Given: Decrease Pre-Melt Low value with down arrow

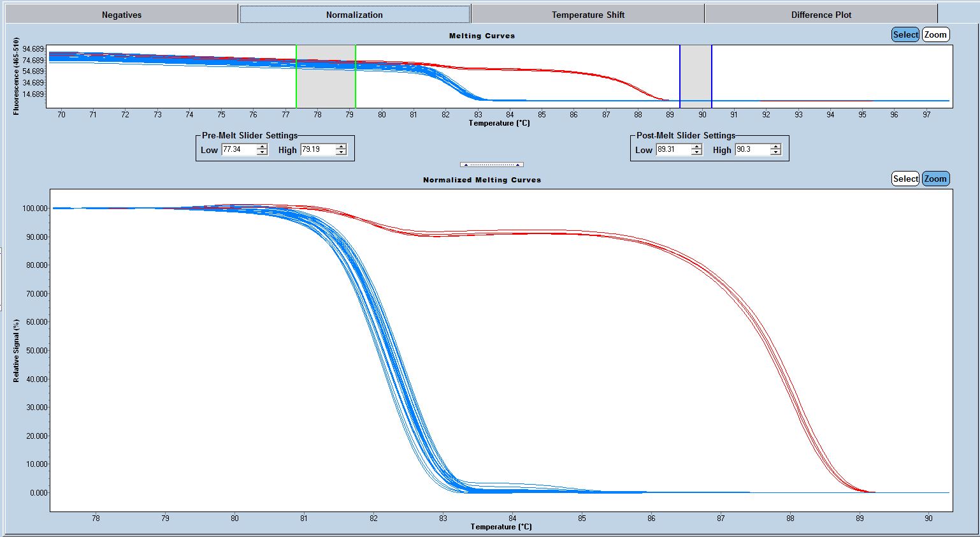Looking at the screenshot, I should tap(262, 152).
